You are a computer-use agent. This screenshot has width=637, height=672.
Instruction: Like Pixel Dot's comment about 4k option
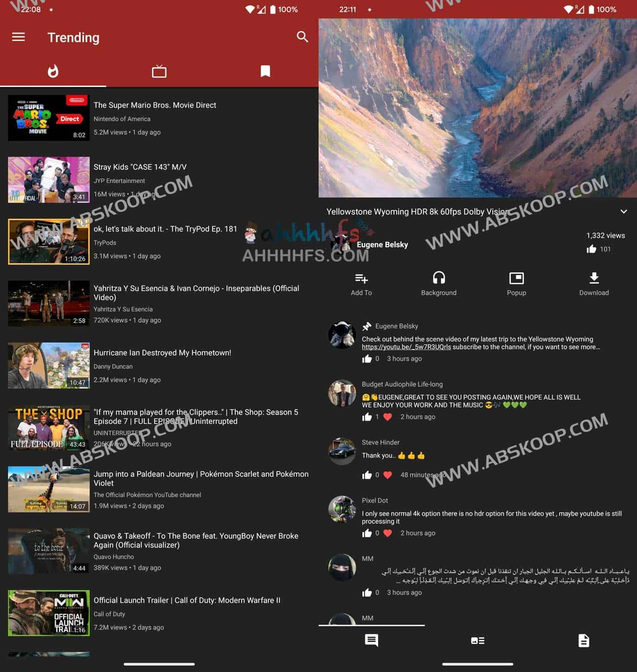367,533
